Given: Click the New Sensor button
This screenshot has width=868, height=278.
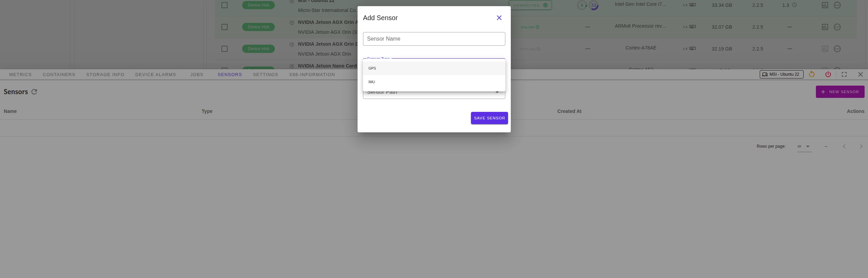Looking at the screenshot, I should [840, 92].
